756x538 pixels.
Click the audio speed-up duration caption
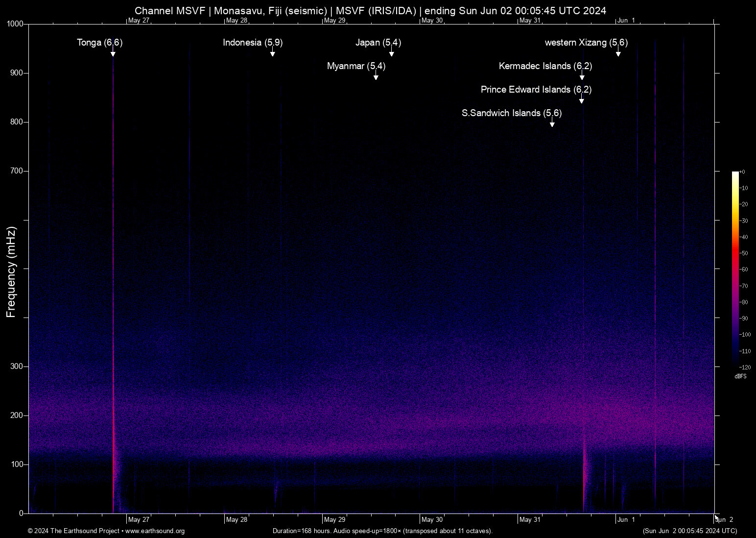(383, 531)
